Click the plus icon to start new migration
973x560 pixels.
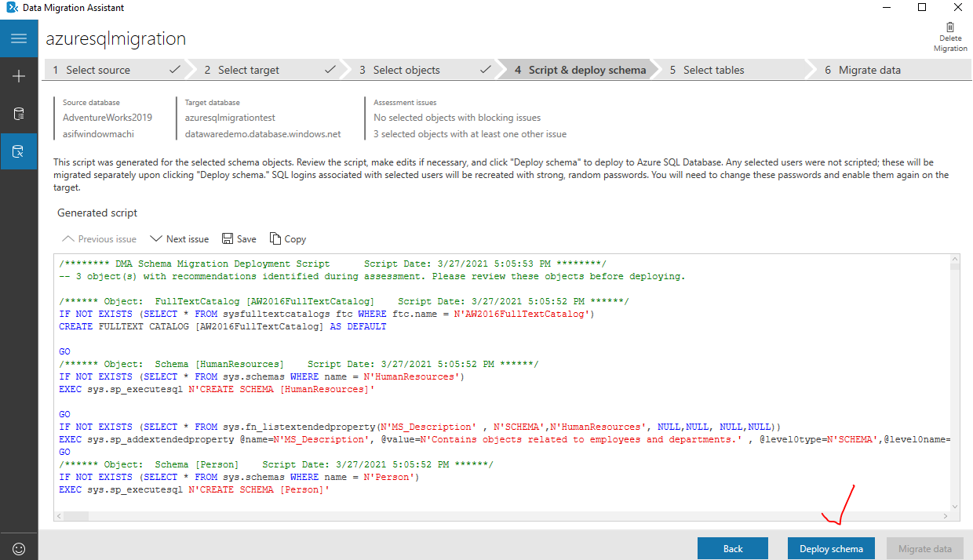tap(17, 75)
